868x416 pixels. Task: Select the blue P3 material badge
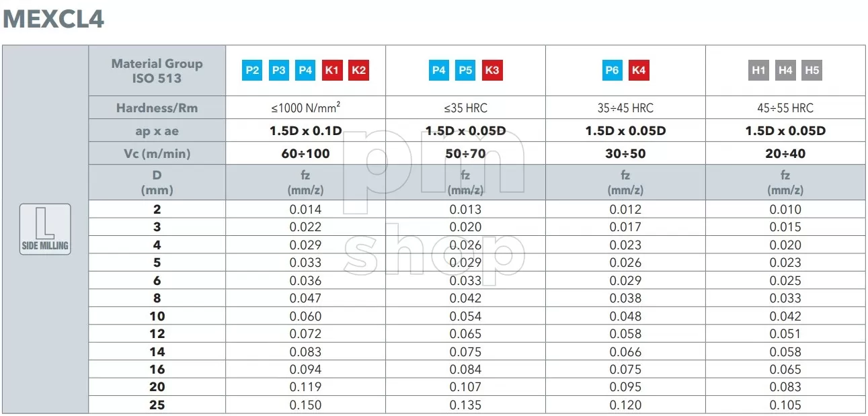279,70
